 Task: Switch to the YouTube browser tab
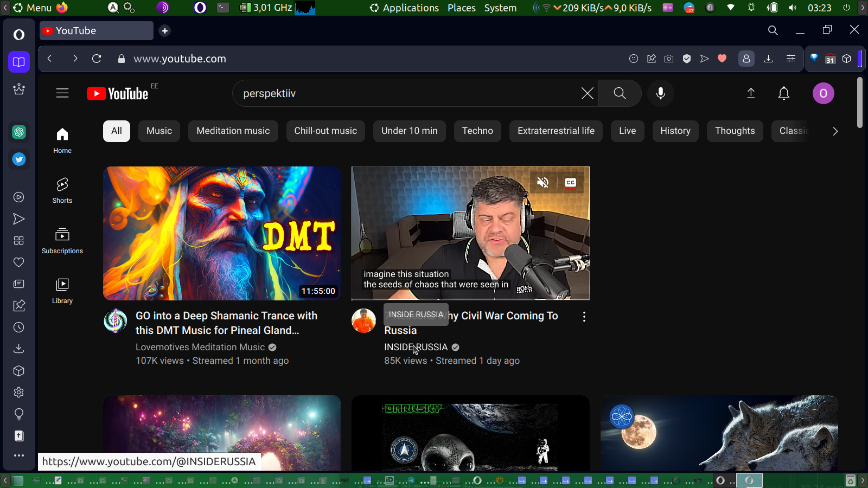point(97,31)
